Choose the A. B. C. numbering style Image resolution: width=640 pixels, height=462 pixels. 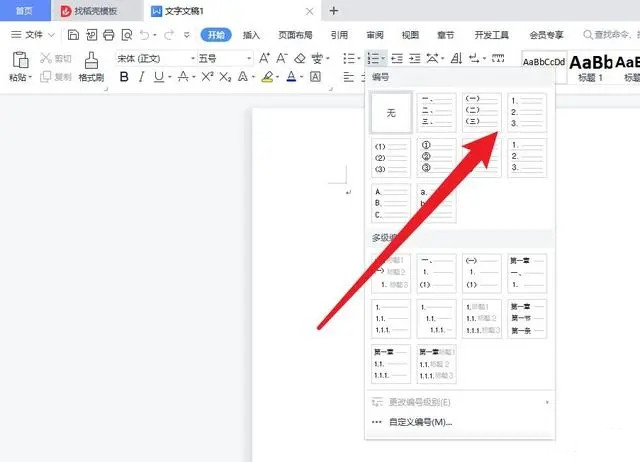(391, 203)
